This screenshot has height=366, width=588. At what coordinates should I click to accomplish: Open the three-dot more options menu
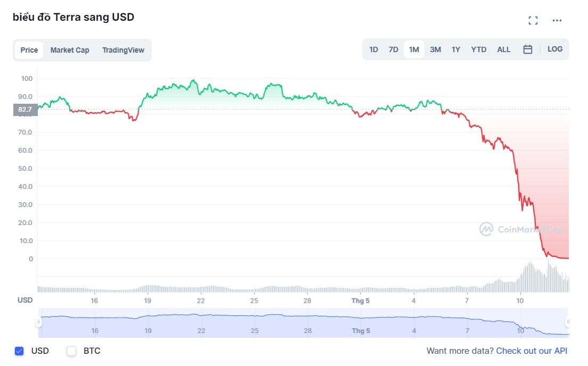coord(557,21)
